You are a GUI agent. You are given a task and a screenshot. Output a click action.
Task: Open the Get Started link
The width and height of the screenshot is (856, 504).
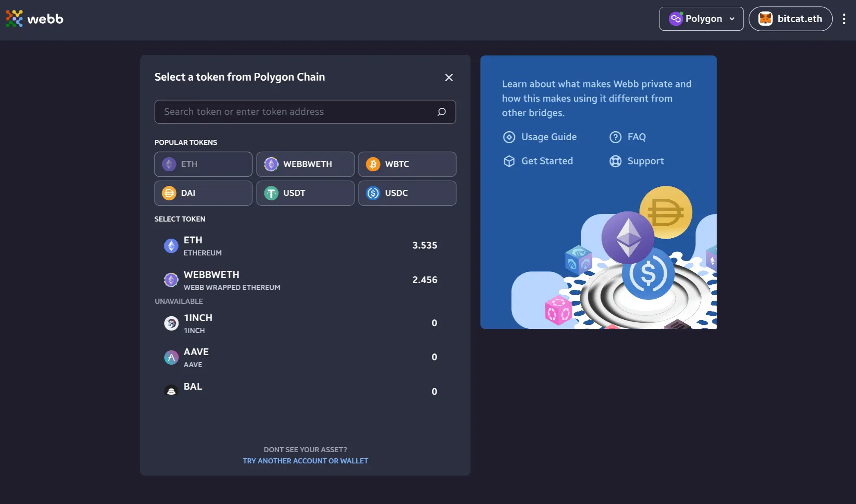[538, 161]
